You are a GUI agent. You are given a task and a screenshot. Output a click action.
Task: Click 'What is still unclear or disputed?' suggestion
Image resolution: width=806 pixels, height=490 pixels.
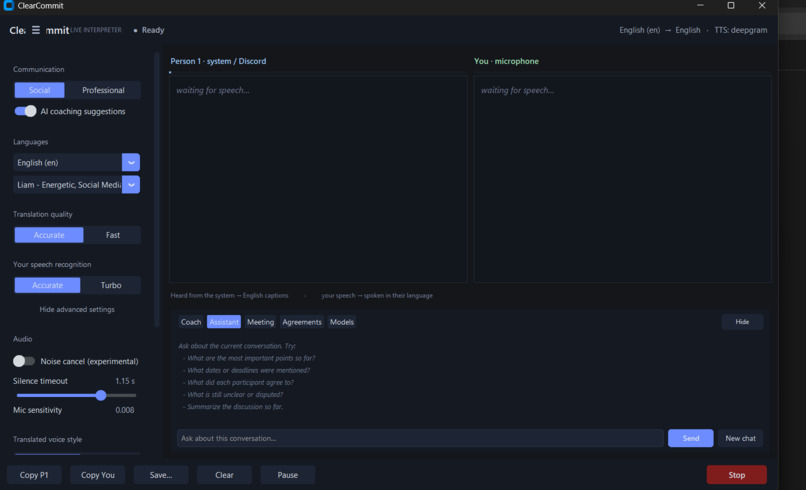point(235,395)
